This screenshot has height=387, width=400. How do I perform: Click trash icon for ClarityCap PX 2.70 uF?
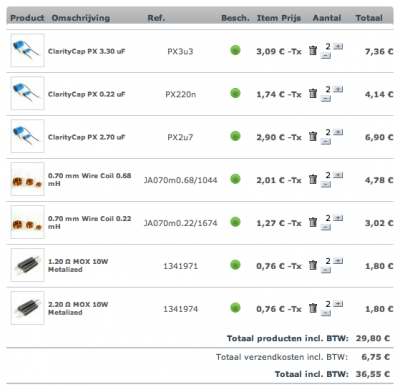coord(313,137)
